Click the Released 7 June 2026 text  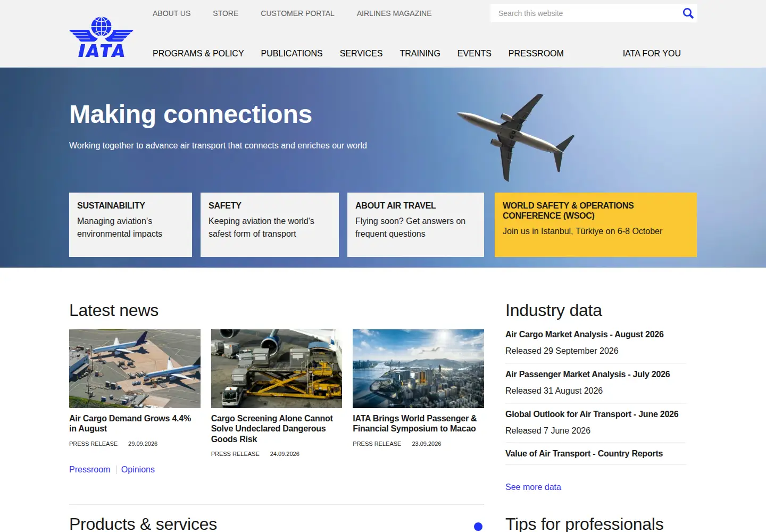[548, 430]
